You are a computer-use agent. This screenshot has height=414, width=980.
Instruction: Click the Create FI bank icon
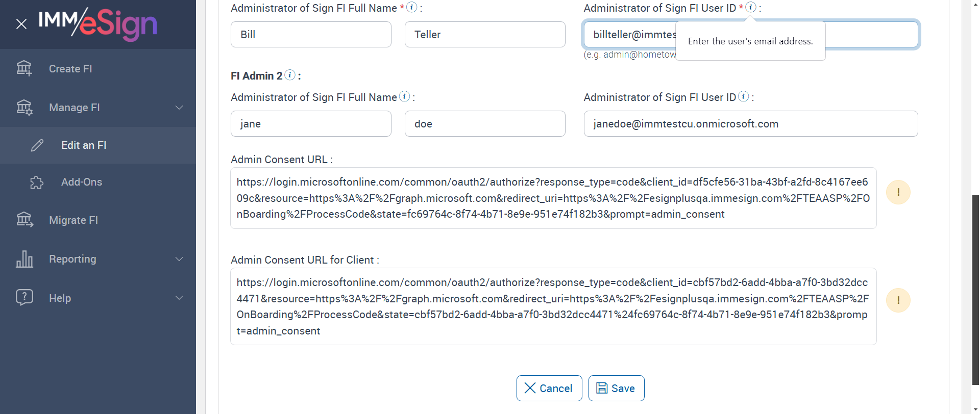pyautogui.click(x=24, y=68)
